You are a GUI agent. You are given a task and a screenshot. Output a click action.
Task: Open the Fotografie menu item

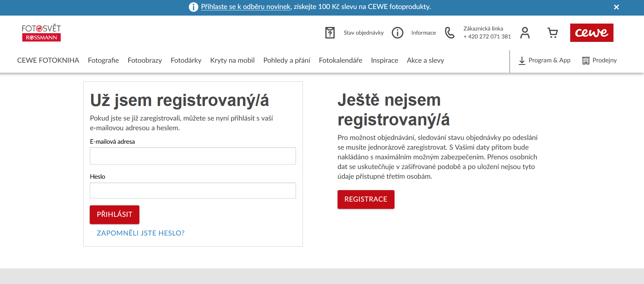tap(103, 60)
